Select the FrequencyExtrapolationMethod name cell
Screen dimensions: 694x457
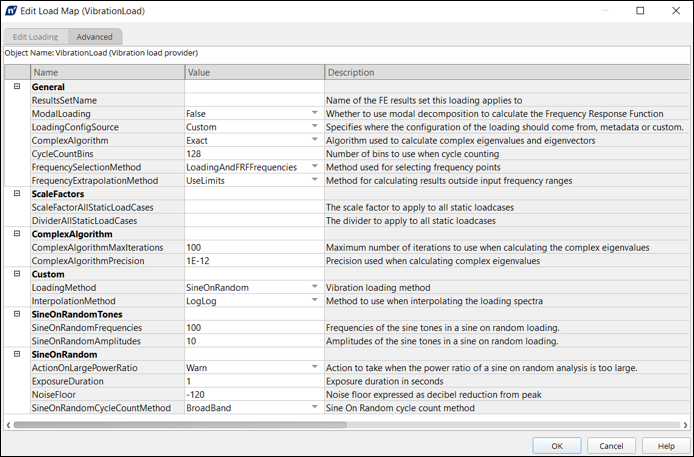tap(108, 180)
